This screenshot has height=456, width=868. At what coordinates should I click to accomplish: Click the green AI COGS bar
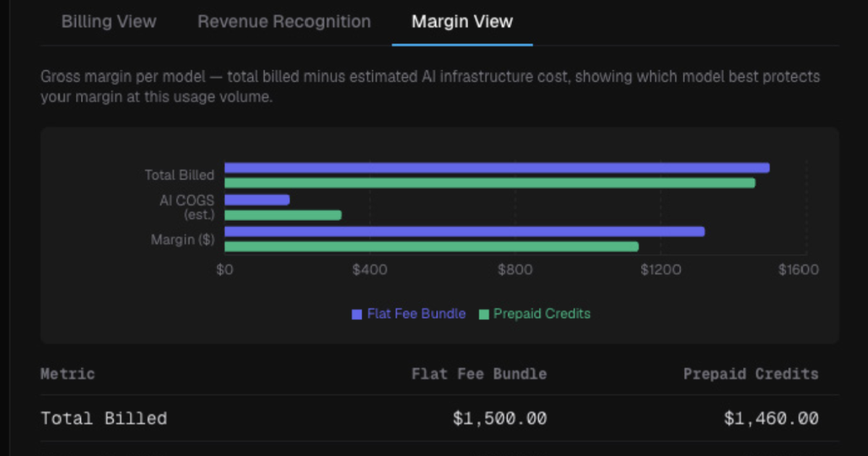[283, 215]
